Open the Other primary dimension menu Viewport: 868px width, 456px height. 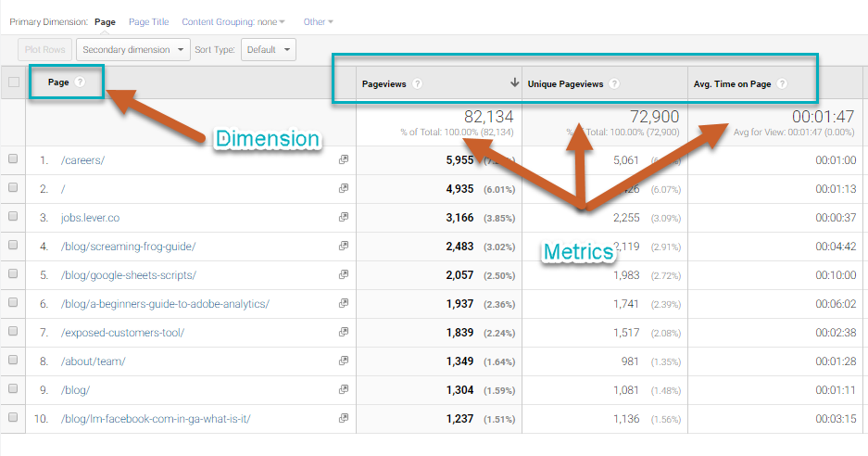point(318,21)
